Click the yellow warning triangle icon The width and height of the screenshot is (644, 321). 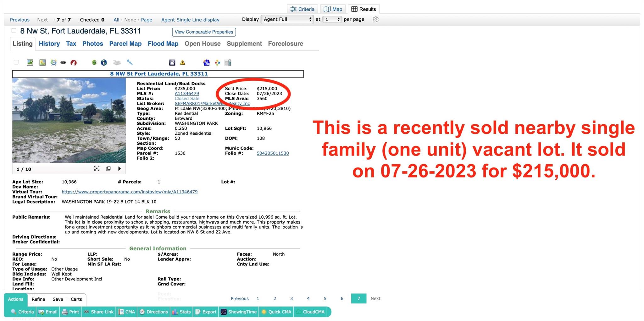(x=182, y=63)
